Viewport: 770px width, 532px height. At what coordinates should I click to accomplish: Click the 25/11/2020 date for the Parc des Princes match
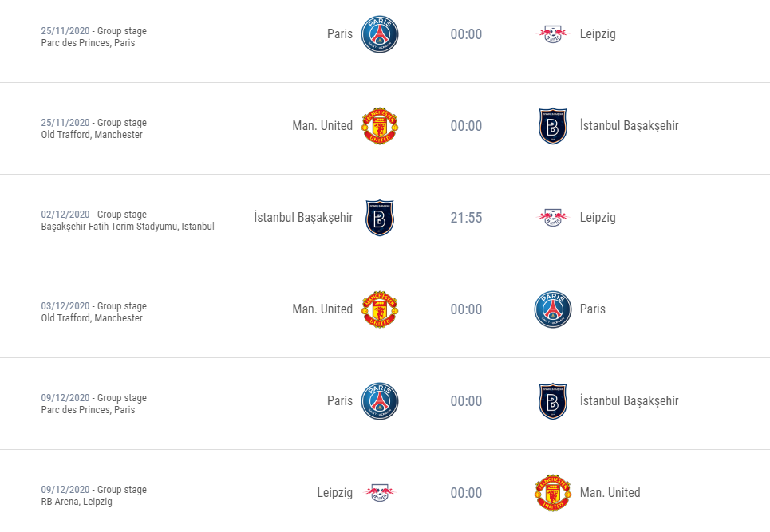point(65,31)
